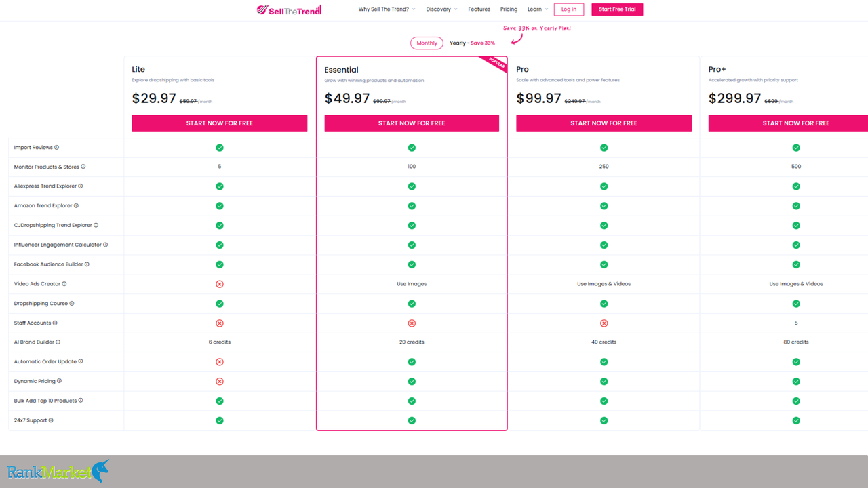This screenshot has height=488, width=868.
Task: Open Features page from navigation
Action: 479,9
